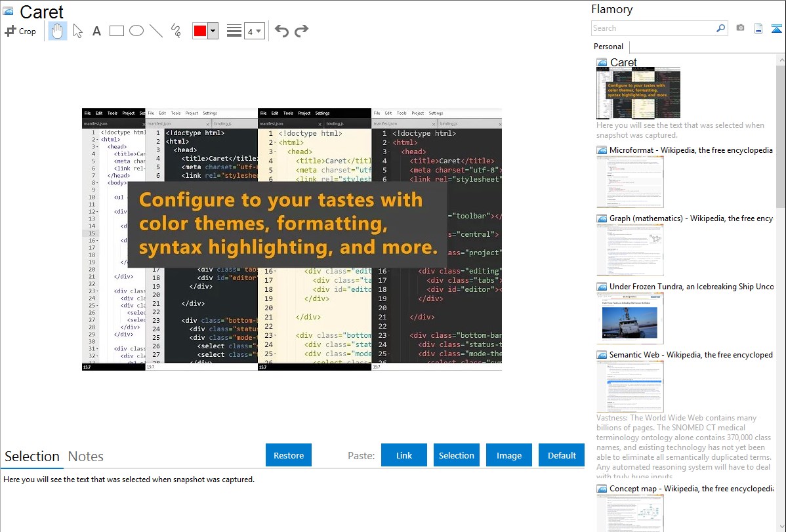
Task: Open the line width dropdown showing 4
Action: [254, 31]
